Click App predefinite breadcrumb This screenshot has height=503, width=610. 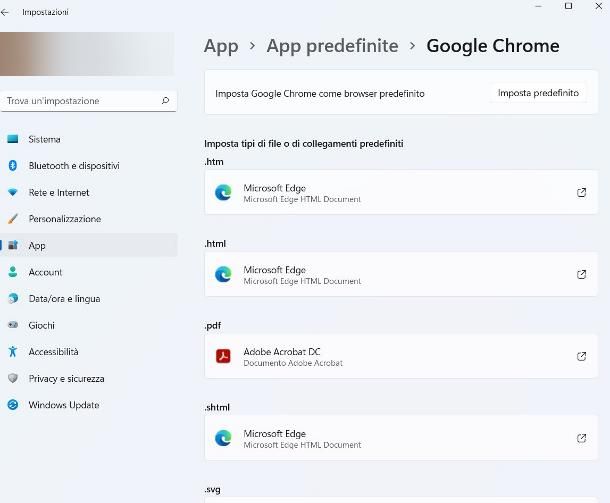[332, 46]
